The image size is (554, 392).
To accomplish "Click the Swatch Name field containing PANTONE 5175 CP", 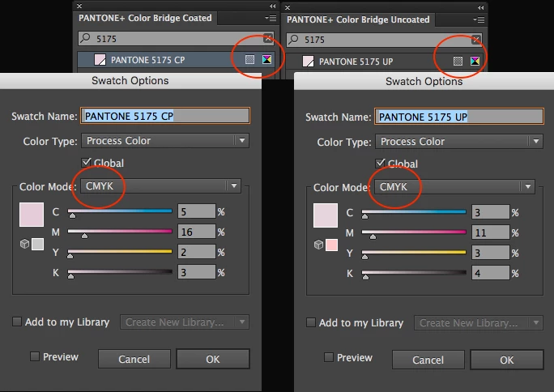I will [x=165, y=116].
